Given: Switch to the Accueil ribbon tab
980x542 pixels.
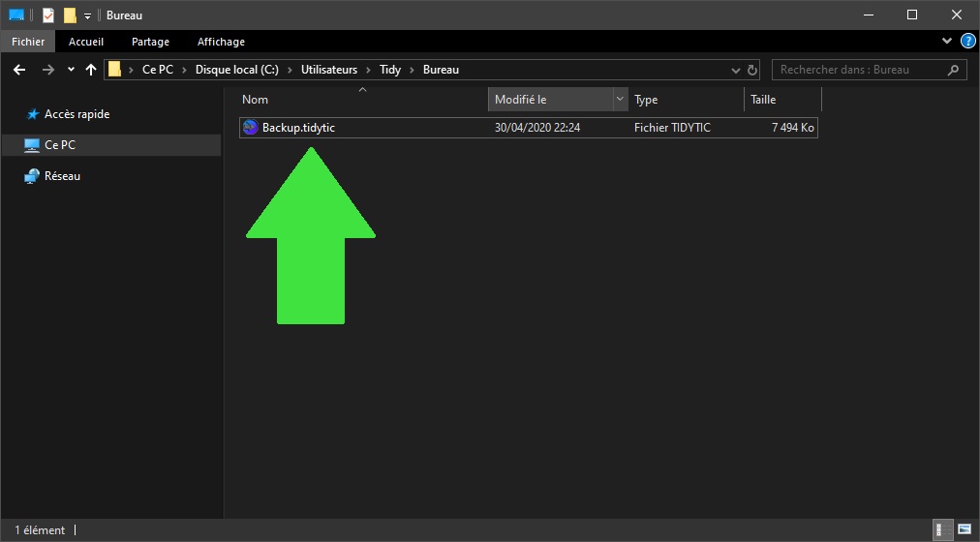Looking at the screenshot, I should pos(86,42).
